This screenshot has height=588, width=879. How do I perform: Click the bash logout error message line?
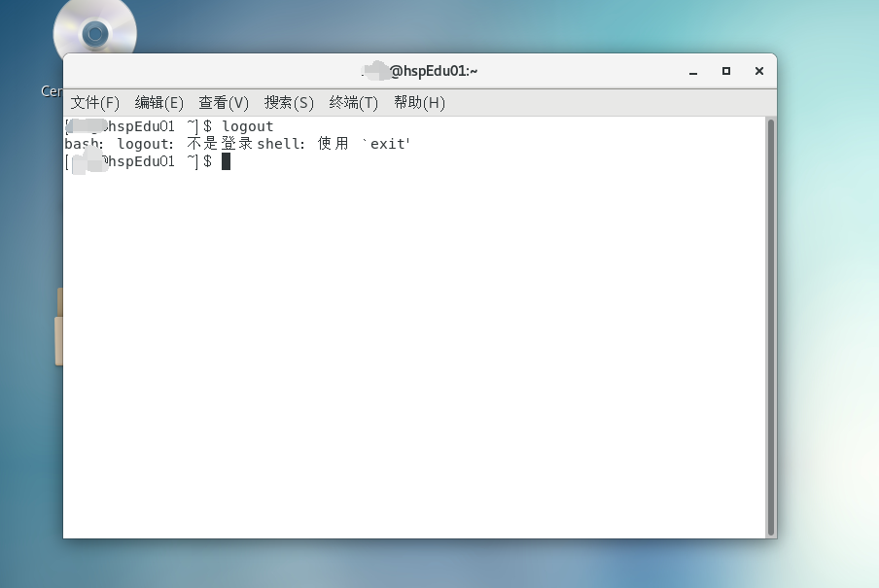[237, 144]
